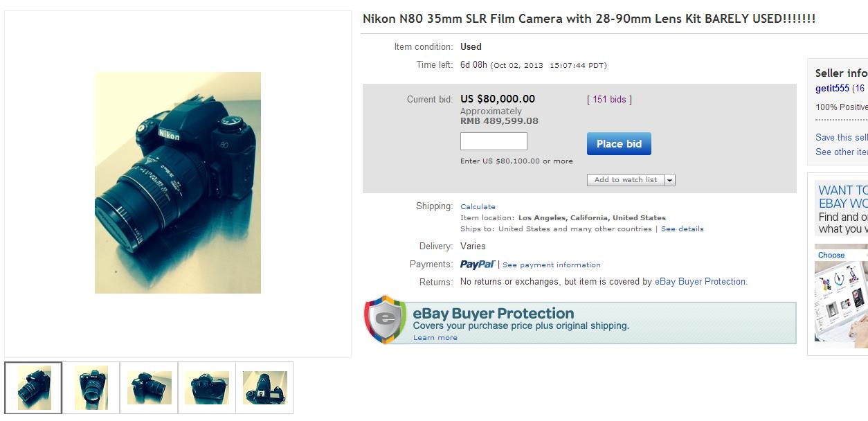Click the Save this seller link
Viewport: 868px width, 421px height.
(841, 137)
